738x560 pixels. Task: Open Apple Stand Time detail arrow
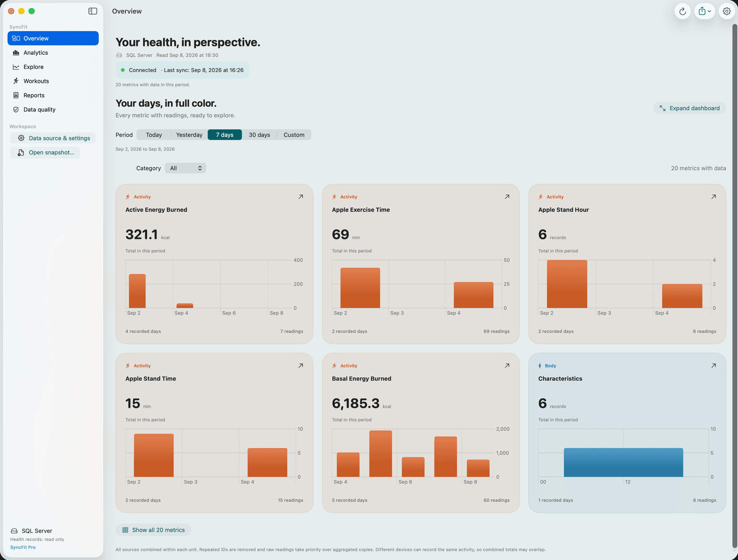pyautogui.click(x=301, y=365)
